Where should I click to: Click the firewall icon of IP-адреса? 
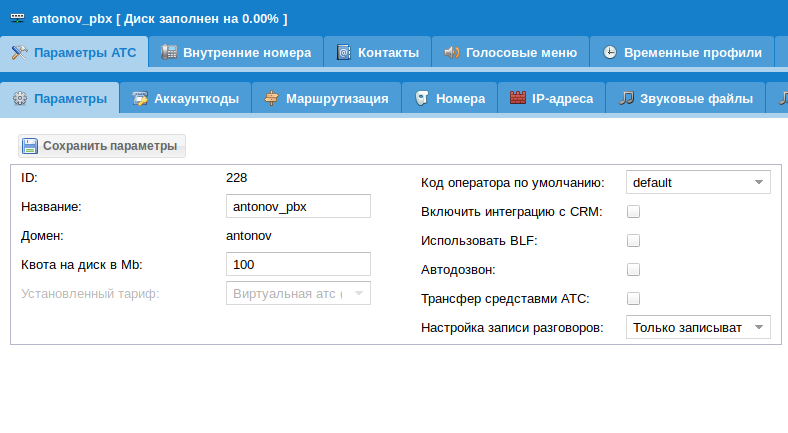point(517,98)
